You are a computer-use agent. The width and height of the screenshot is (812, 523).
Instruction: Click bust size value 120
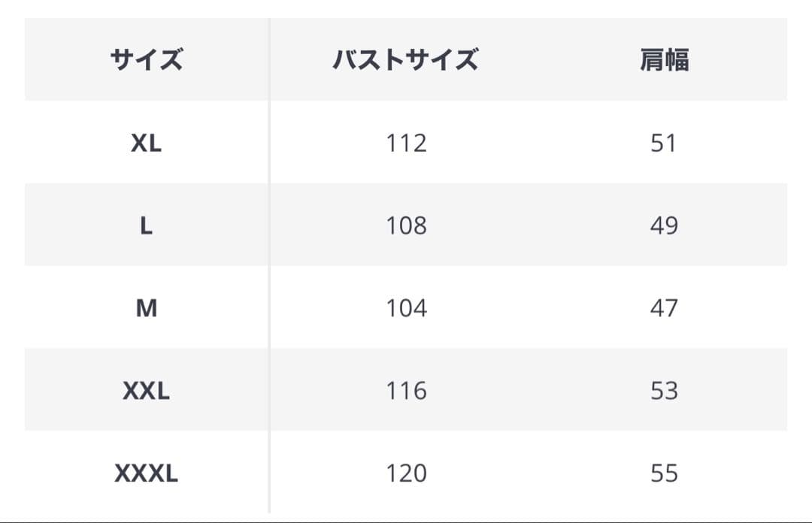[406, 473]
